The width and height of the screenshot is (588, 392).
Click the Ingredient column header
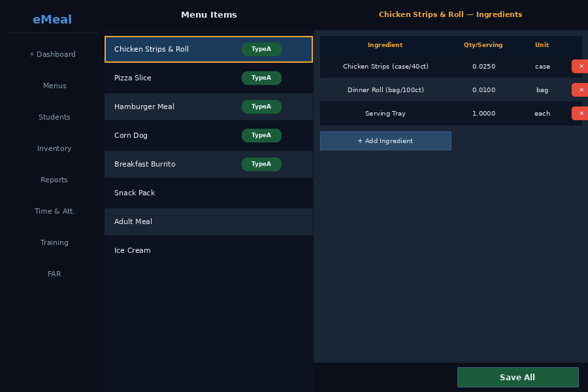click(x=385, y=45)
